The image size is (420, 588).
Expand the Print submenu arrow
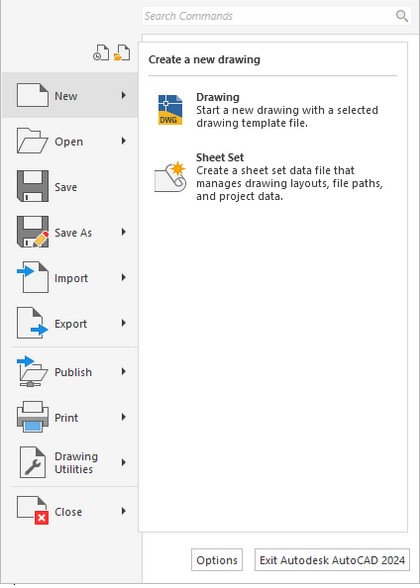pos(123,417)
